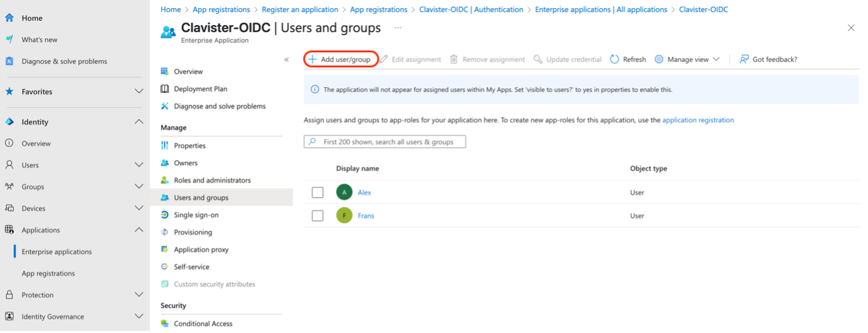
Task: Sort by Object type column header
Action: click(x=648, y=169)
